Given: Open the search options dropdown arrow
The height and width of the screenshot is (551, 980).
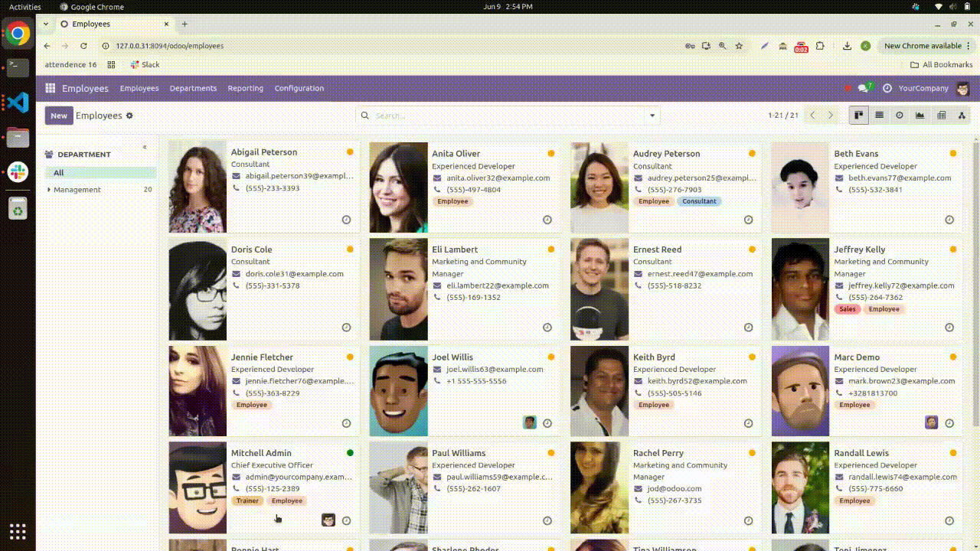Looking at the screenshot, I should (x=652, y=116).
